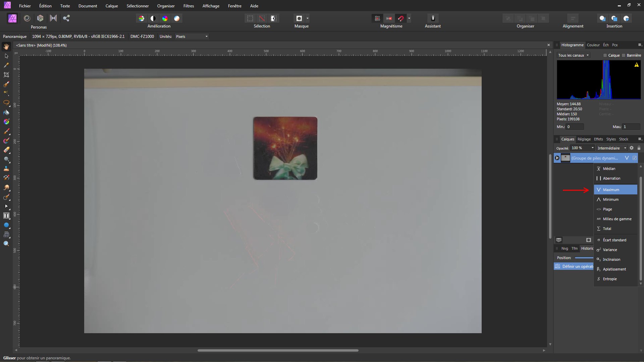Screen dimensions: 644x362
Task: Choose Écart standard stack operator
Action: click(x=614, y=240)
